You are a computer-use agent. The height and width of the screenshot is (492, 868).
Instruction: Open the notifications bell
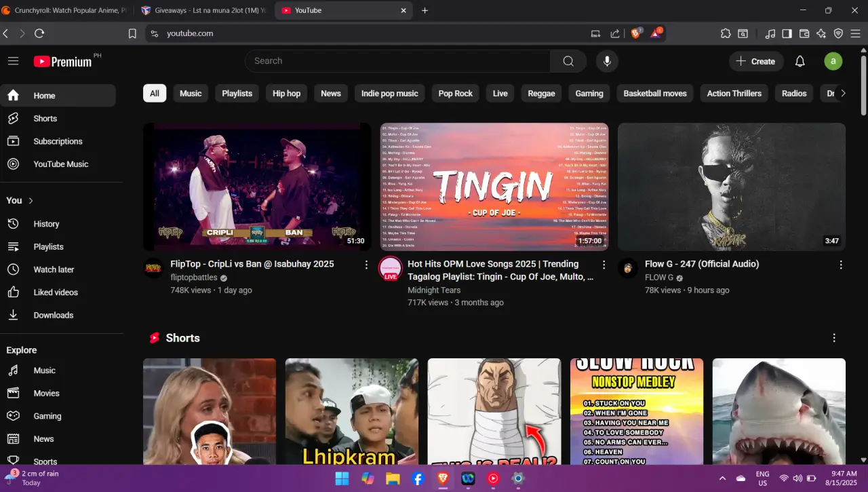800,61
